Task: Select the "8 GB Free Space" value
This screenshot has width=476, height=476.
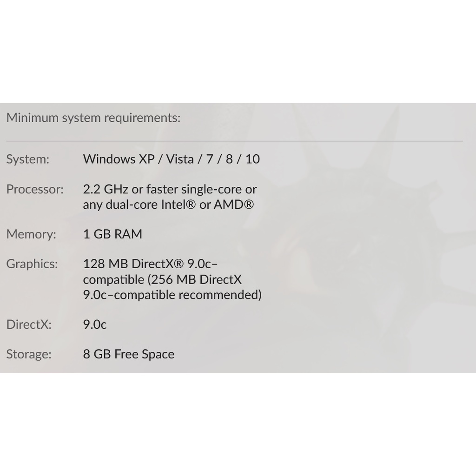Action: tap(128, 354)
